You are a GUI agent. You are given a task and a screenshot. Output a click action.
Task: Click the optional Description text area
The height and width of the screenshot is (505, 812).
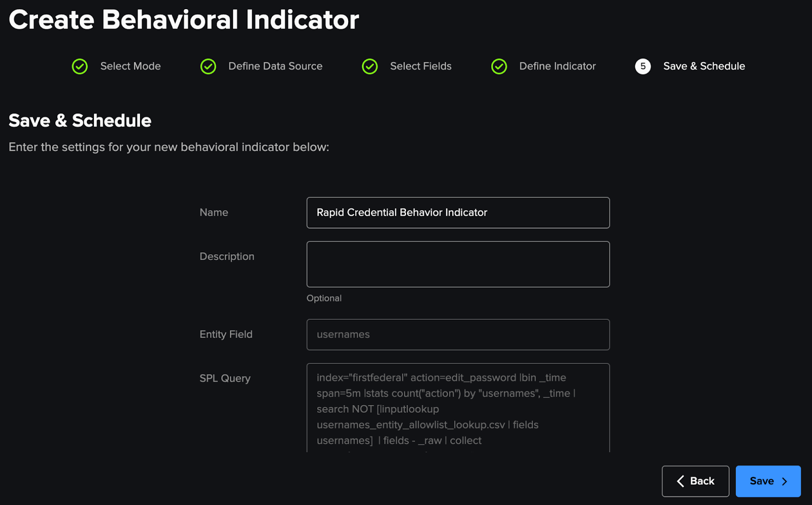click(x=457, y=264)
